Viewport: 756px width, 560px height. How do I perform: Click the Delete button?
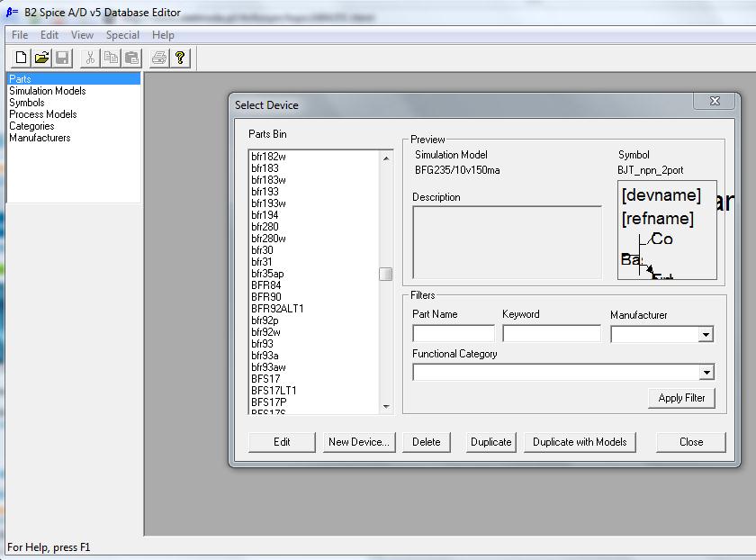coord(427,442)
